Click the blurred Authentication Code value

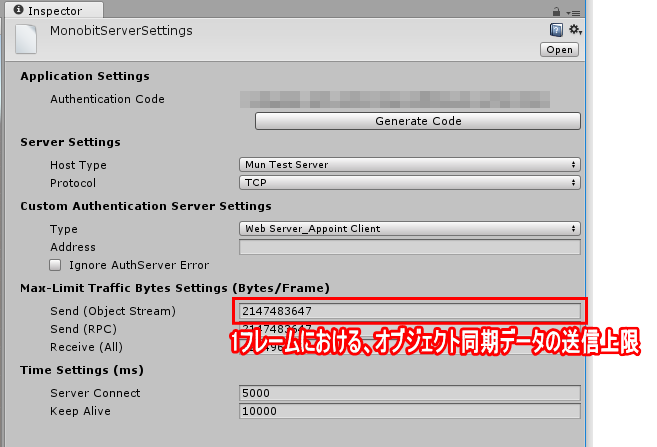click(x=395, y=100)
